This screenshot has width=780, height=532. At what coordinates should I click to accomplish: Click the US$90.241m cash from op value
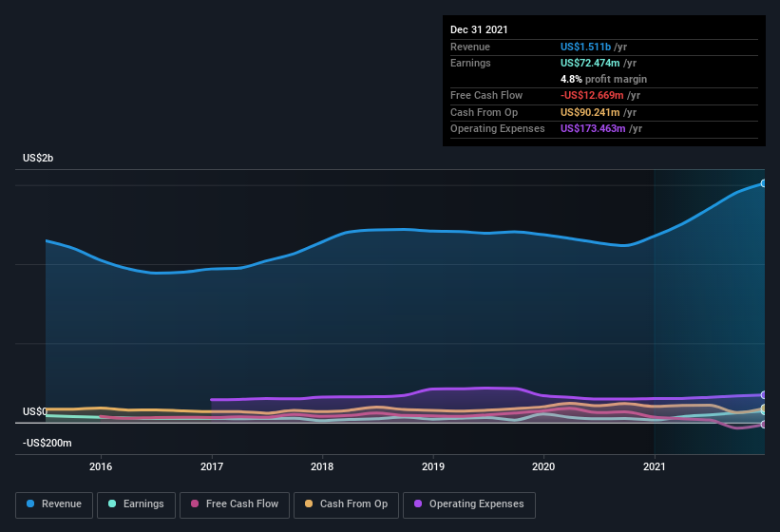coord(590,112)
